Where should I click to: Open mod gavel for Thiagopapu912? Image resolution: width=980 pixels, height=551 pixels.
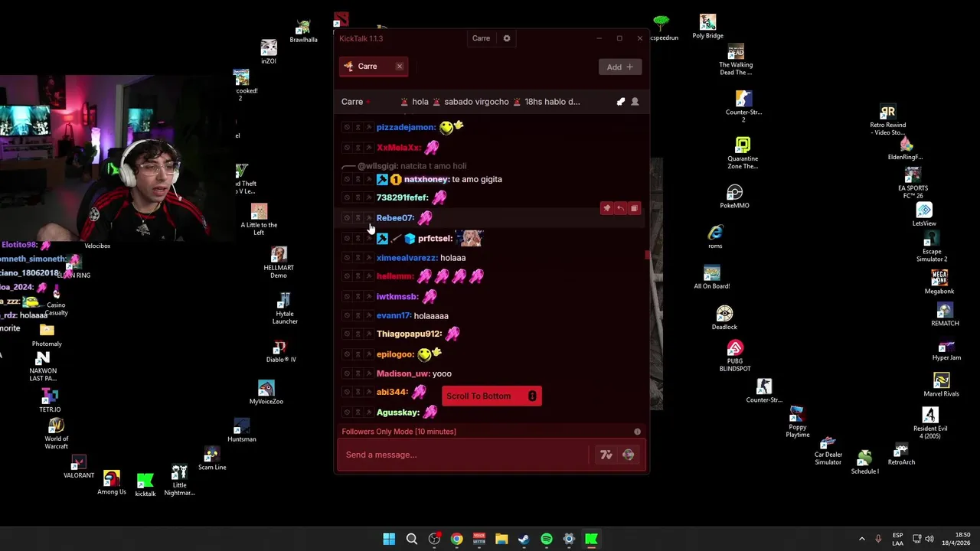[x=368, y=334]
